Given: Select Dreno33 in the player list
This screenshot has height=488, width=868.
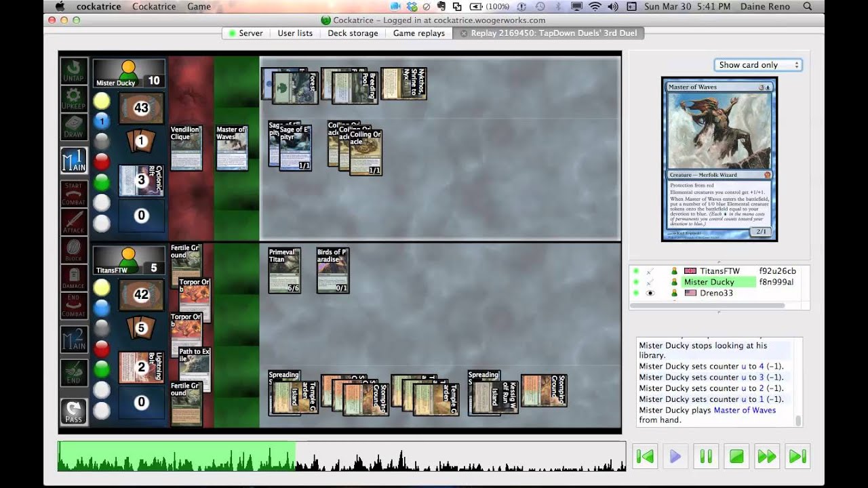Looking at the screenshot, I should point(719,293).
